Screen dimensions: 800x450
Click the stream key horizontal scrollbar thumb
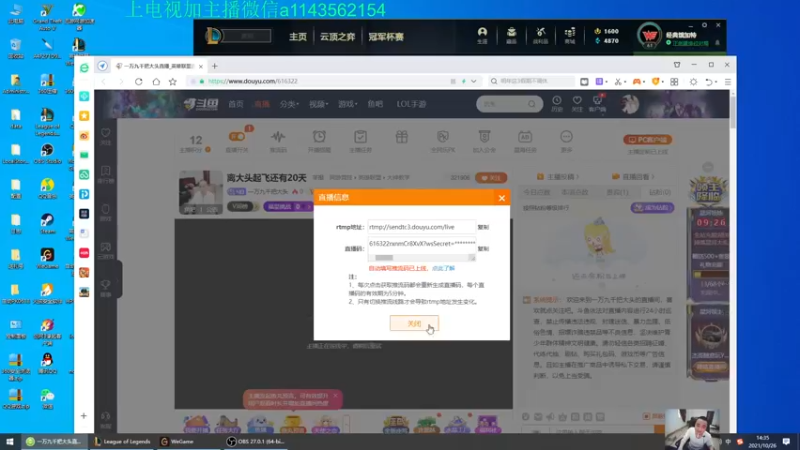pos(384,258)
